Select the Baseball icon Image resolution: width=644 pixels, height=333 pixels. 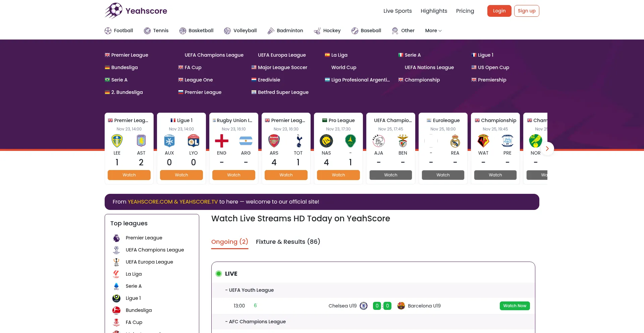pos(355,31)
